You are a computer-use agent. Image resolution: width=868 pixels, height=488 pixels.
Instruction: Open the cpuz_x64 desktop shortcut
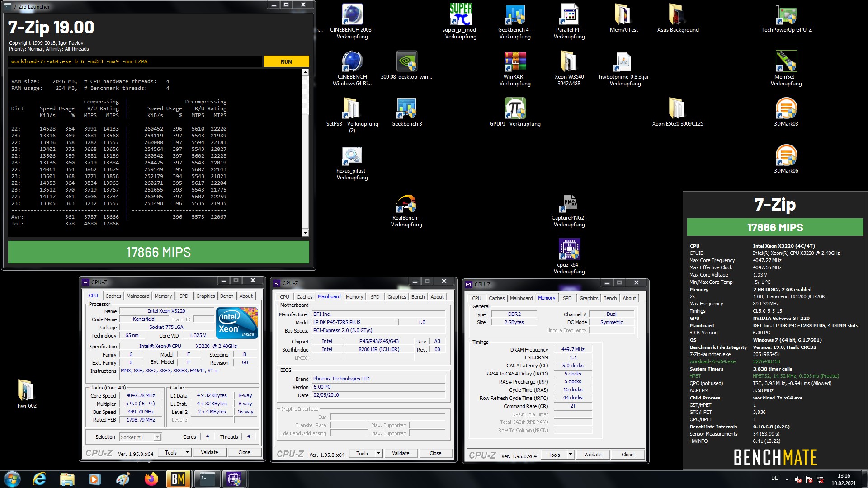[x=569, y=256]
